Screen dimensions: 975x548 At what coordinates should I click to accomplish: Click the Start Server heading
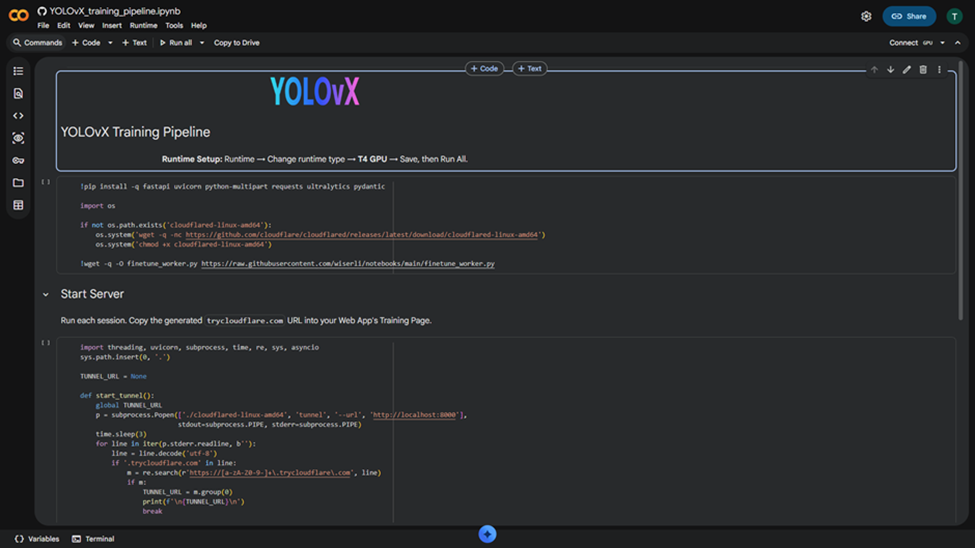(x=92, y=294)
